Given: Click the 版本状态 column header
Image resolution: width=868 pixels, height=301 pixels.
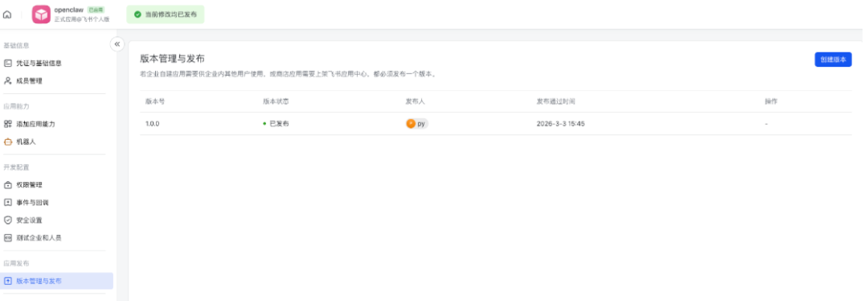Looking at the screenshot, I should pos(276,102).
